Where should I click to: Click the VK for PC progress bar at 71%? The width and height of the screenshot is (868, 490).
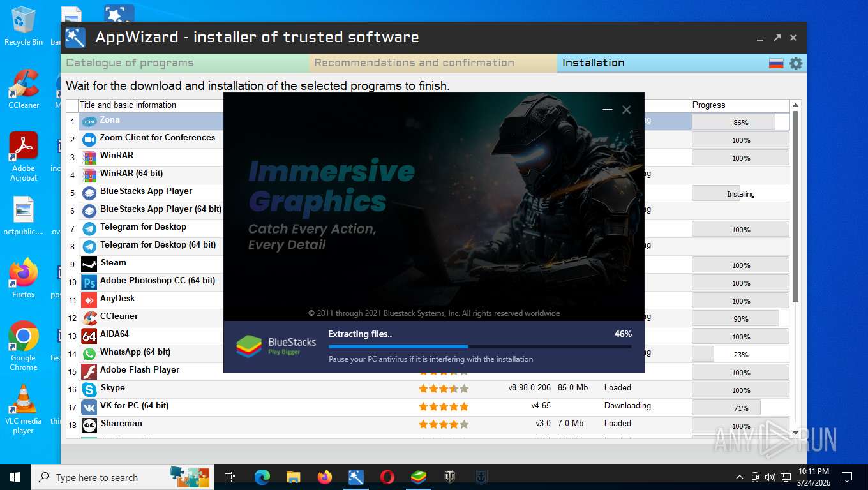point(740,408)
